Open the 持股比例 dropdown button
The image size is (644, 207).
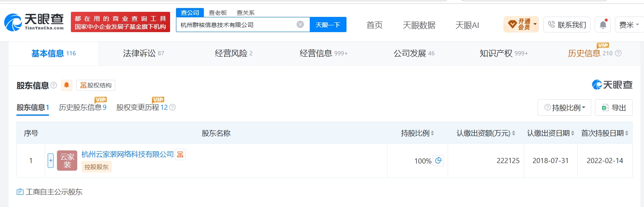(x=564, y=108)
